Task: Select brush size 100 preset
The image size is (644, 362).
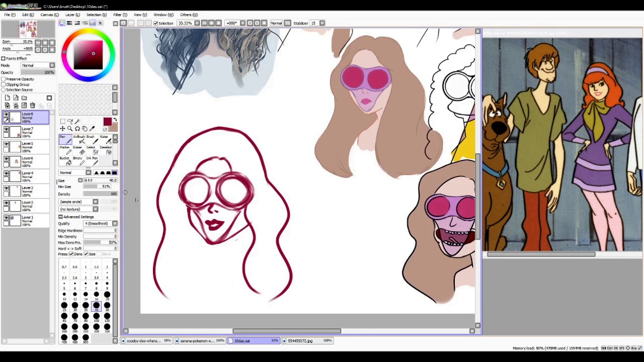Action: (x=96, y=316)
